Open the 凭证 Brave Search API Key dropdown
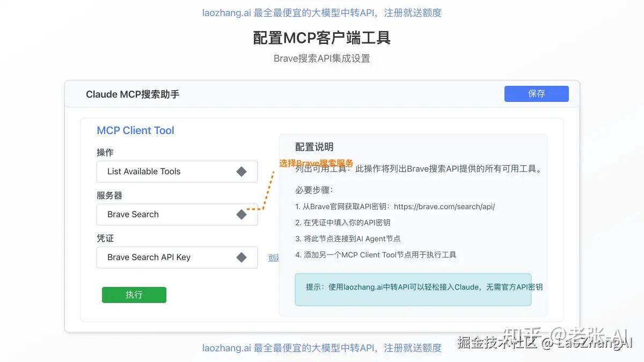This screenshot has height=362, width=644. click(x=177, y=257)
